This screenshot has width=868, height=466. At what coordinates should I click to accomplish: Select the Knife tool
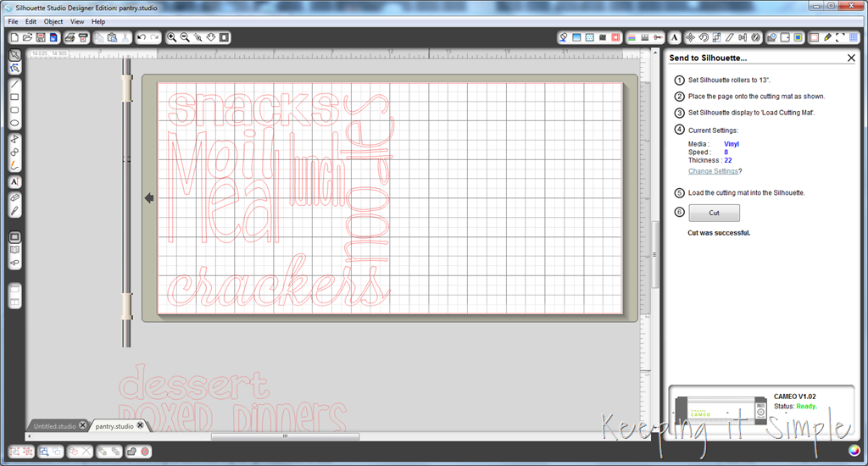[x=15, y=211]
